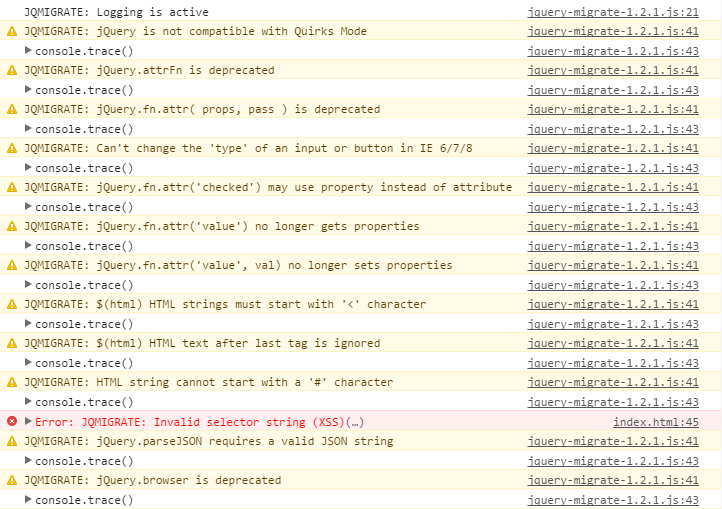Select 'HTML text after last tag is ignored' text
The width and height of the screenshot is (722, 509).
265,344
